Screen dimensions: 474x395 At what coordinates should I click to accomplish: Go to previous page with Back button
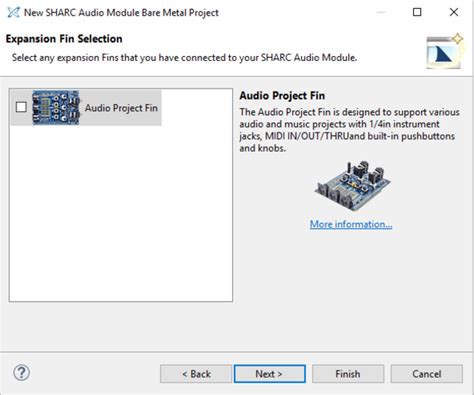tap(196, 374)
